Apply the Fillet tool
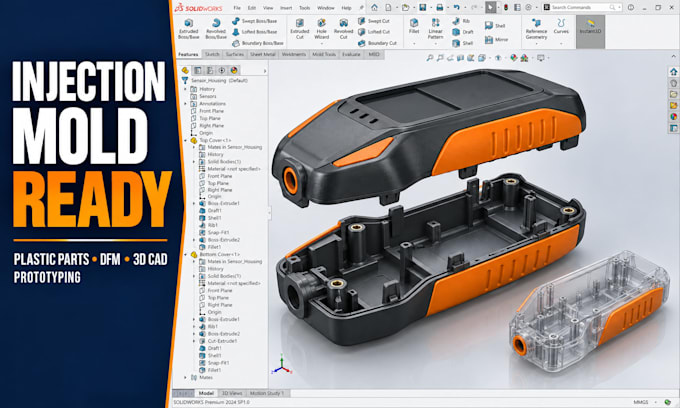This screenshot has height=408, width=680. tap(414, 26)
